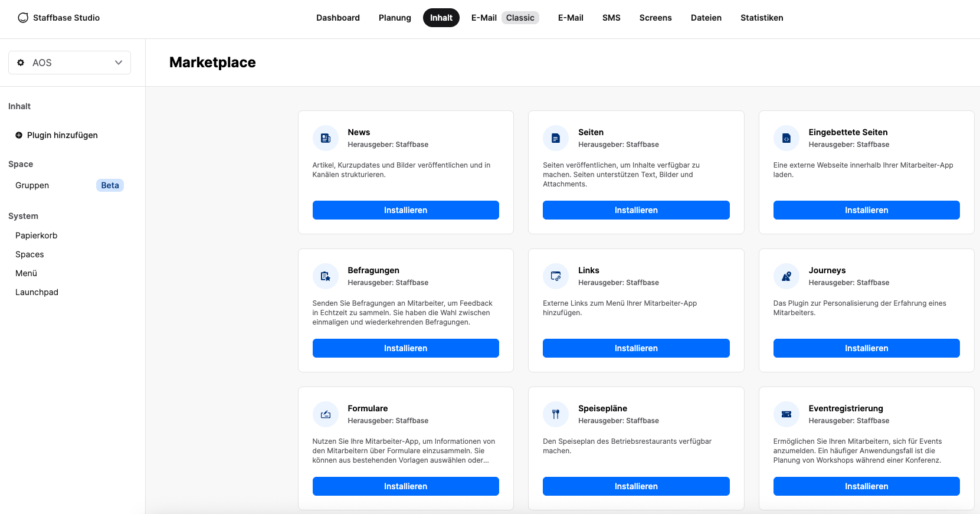Click the Eingebettete Seiten plugin title

point(848,132)
